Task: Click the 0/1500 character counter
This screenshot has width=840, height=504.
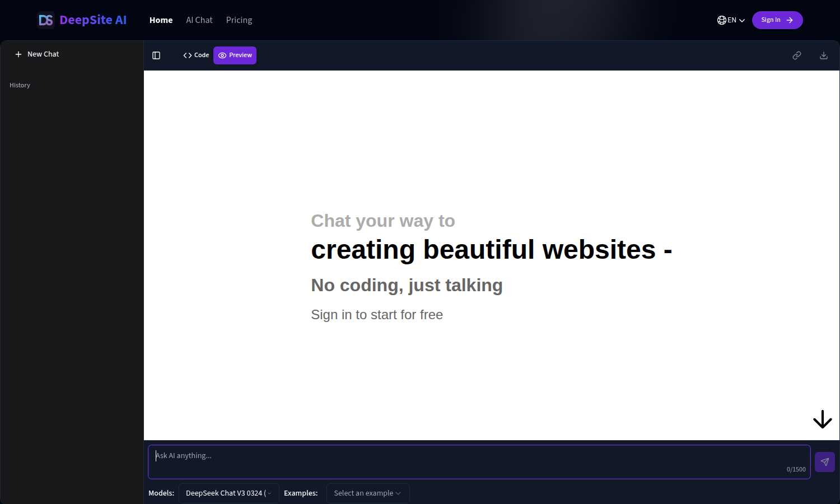Action: point(796,469)
